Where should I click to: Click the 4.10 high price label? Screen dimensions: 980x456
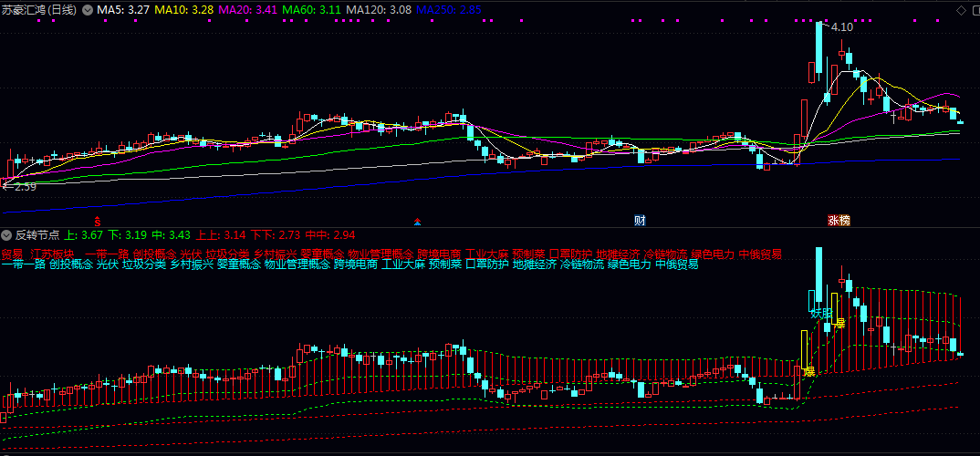(841, 27)
